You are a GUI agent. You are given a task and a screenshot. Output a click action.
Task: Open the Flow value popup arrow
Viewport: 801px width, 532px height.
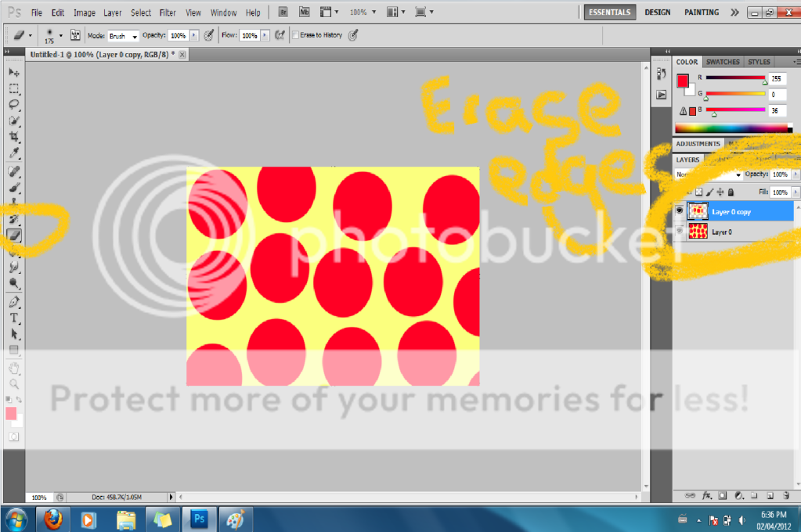pyautogui.click(x=265, y=36)
